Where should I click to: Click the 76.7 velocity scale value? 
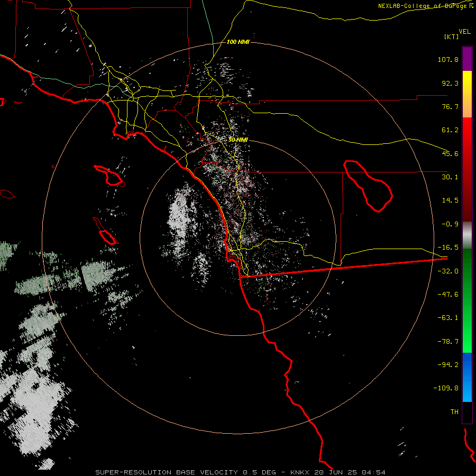pos(450,106)
